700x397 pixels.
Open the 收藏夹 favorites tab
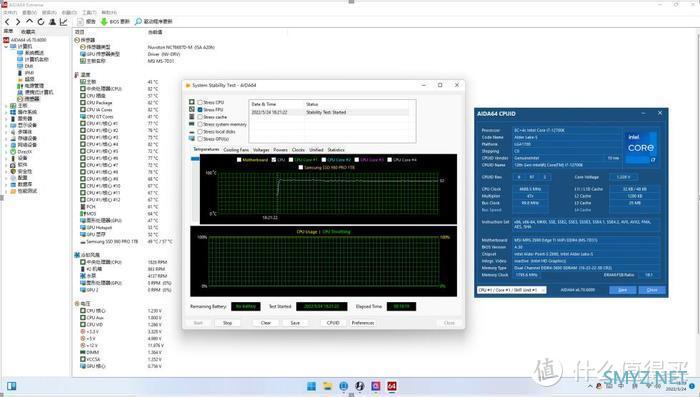(28, 32)
